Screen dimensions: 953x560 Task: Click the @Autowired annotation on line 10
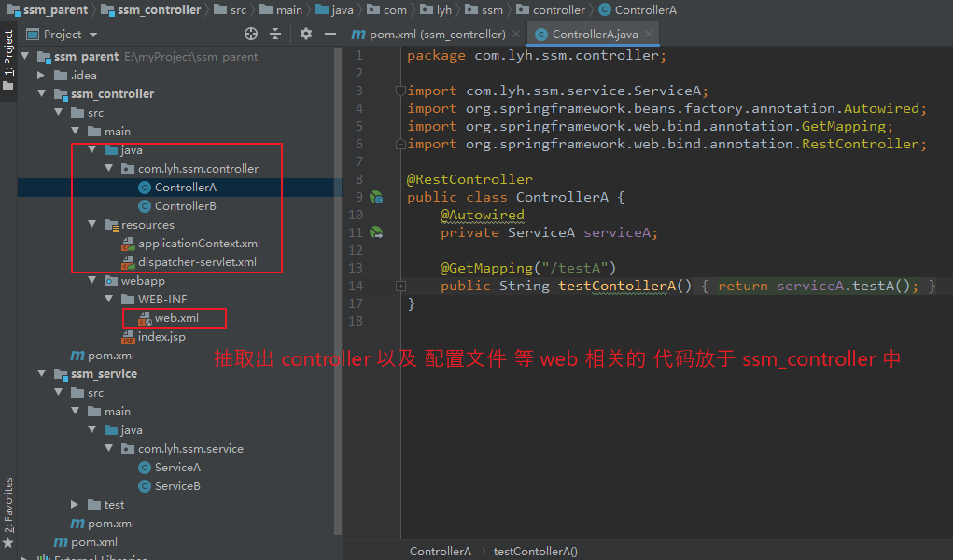482,215
